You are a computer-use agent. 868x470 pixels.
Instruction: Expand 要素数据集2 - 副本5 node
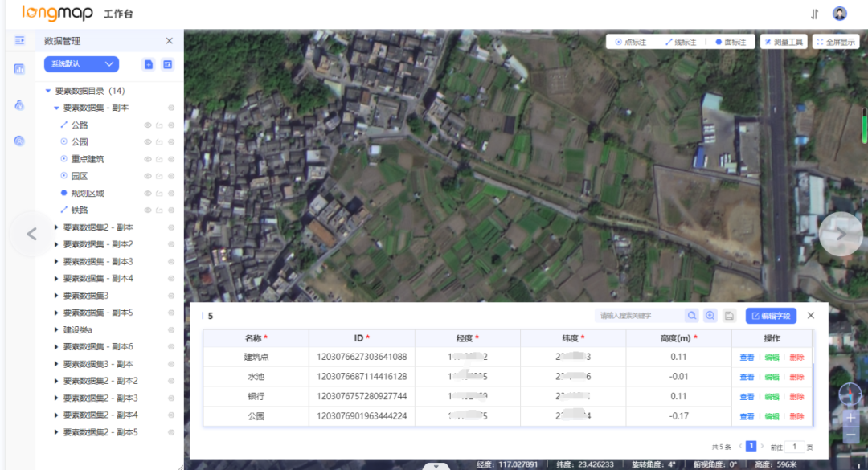click(x=56, y=432)
